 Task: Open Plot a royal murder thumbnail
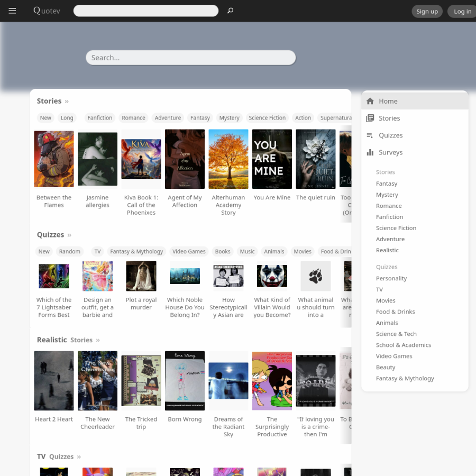(141, 276)
